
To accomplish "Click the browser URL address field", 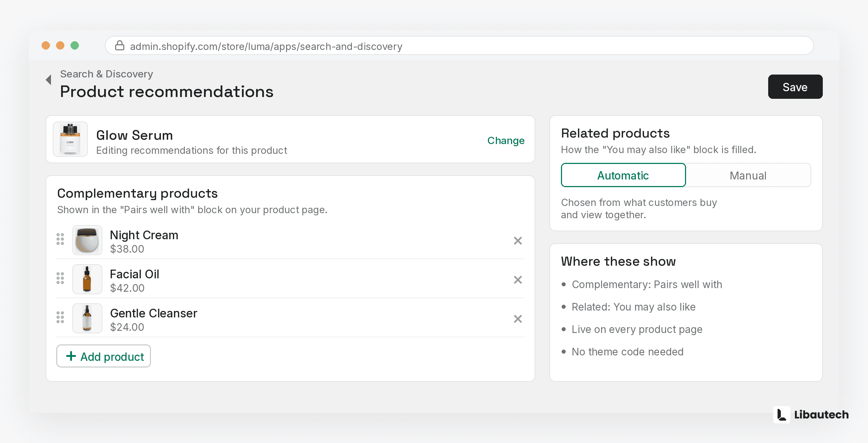I will [x=459, y=46].
